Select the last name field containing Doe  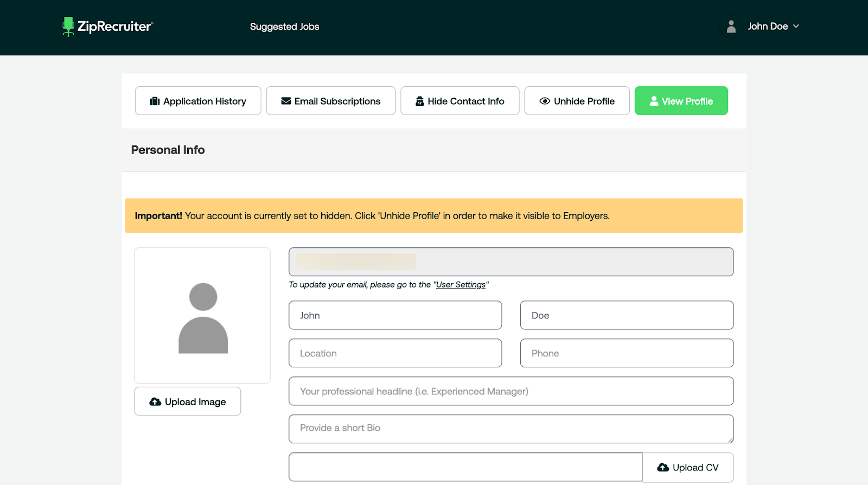click(x=627, y=315)
